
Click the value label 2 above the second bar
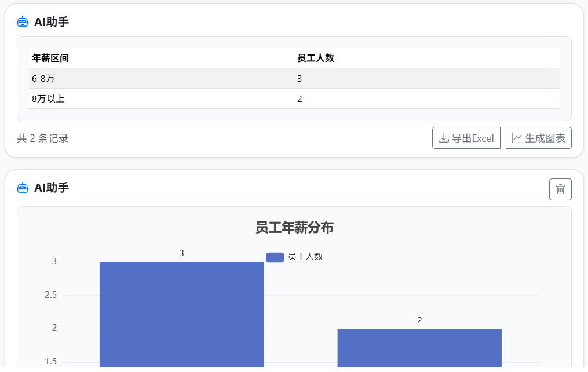(419, 319)
